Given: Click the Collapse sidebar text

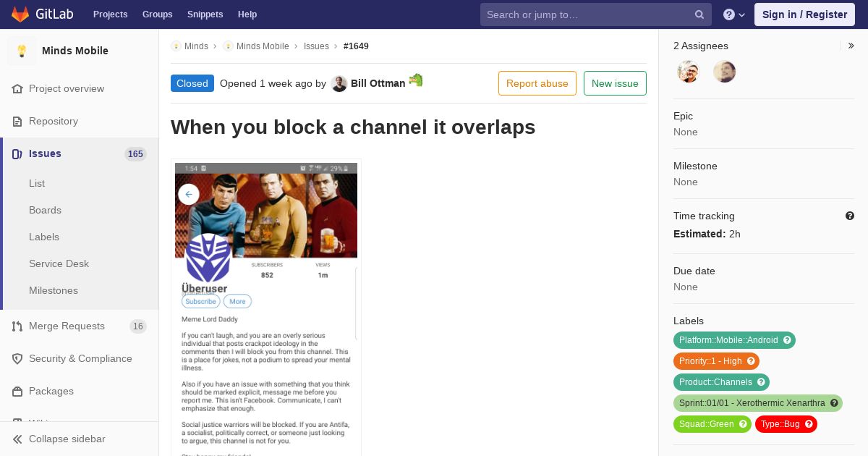Looking at the screenshot, I should pyautogui.click(x=67, y=439).
